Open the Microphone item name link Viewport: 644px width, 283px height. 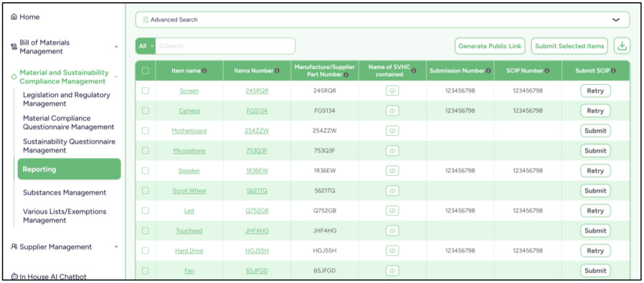pyautogui.click(x=189, y=151)
